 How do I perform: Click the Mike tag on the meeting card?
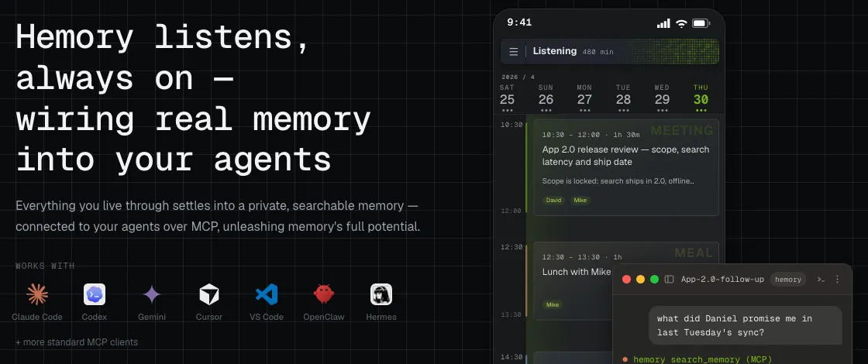click(x=580, y=201)
